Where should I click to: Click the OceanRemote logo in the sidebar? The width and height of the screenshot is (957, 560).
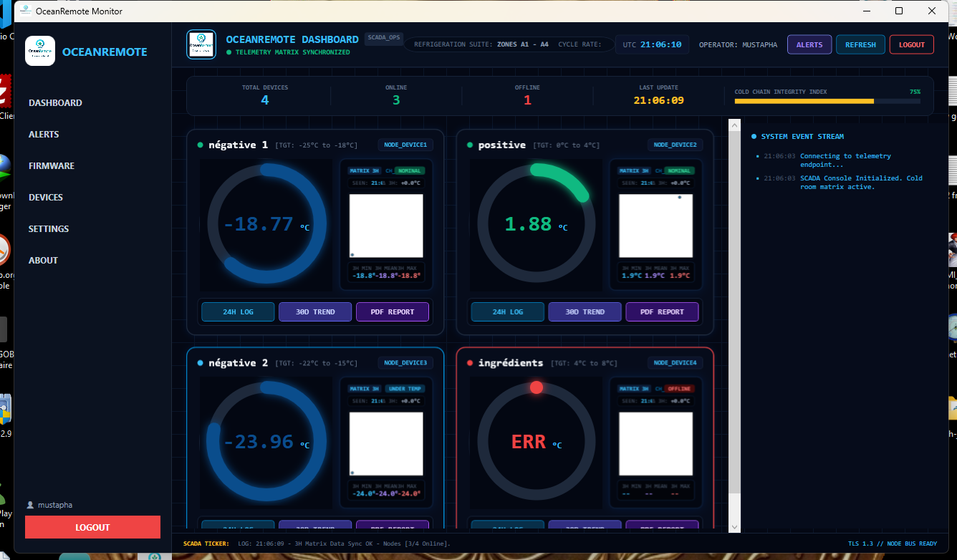coord(40,51)
